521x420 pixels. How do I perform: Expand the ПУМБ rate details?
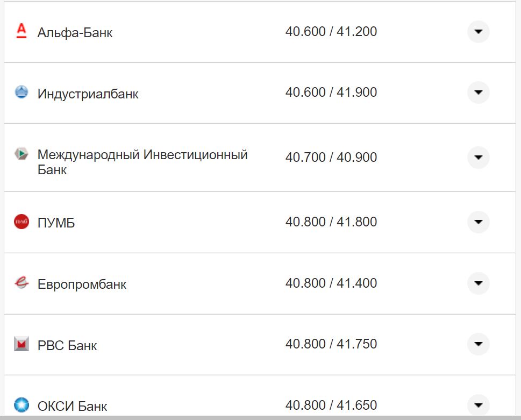point(477,222)
